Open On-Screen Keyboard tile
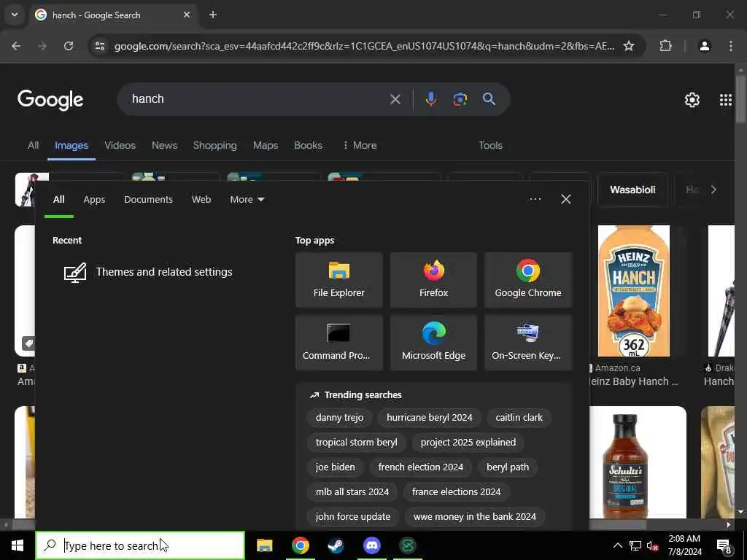 point(528,343)
